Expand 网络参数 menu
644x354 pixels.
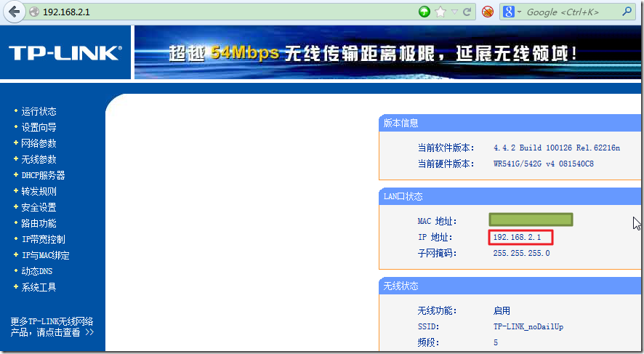coord(39,143)
